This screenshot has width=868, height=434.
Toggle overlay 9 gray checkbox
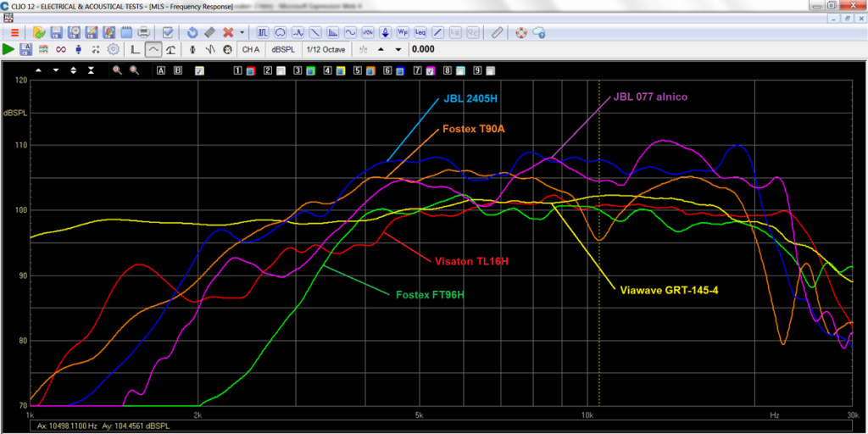490,71
